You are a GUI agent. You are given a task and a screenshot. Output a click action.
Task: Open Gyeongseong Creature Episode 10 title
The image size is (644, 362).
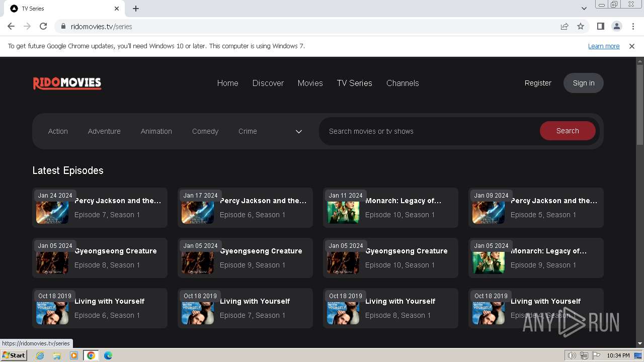[x=406, y=251]
